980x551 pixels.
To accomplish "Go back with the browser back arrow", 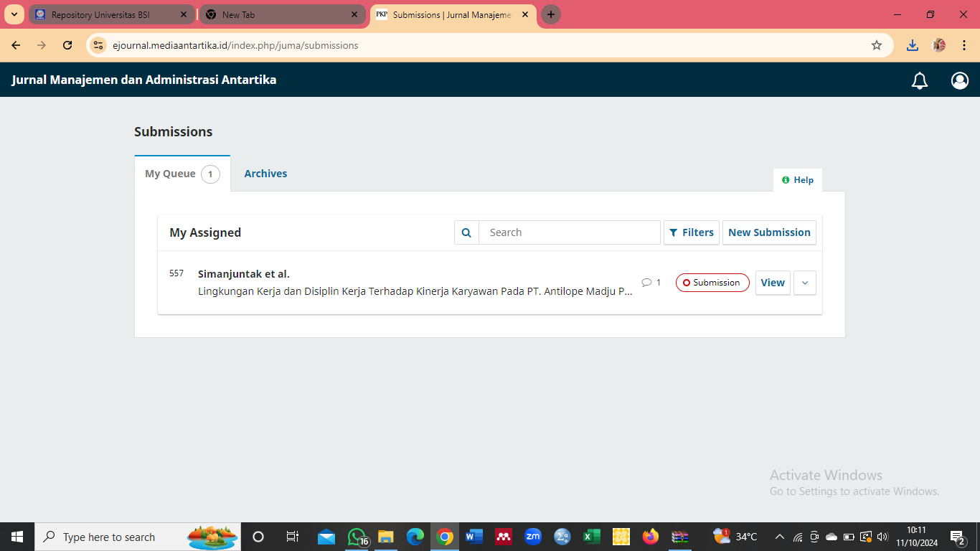I will click(x=16, y=45).
